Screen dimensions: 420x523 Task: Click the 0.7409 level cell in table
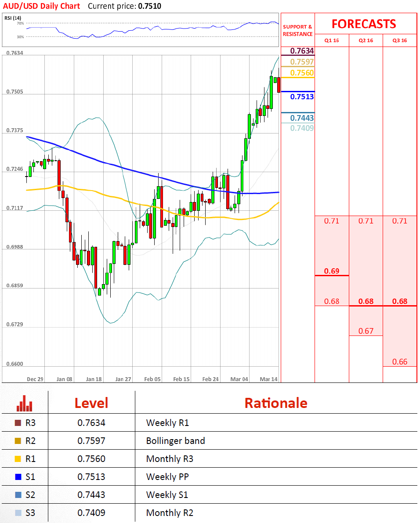pyautogui.click(x=91, y=512)
